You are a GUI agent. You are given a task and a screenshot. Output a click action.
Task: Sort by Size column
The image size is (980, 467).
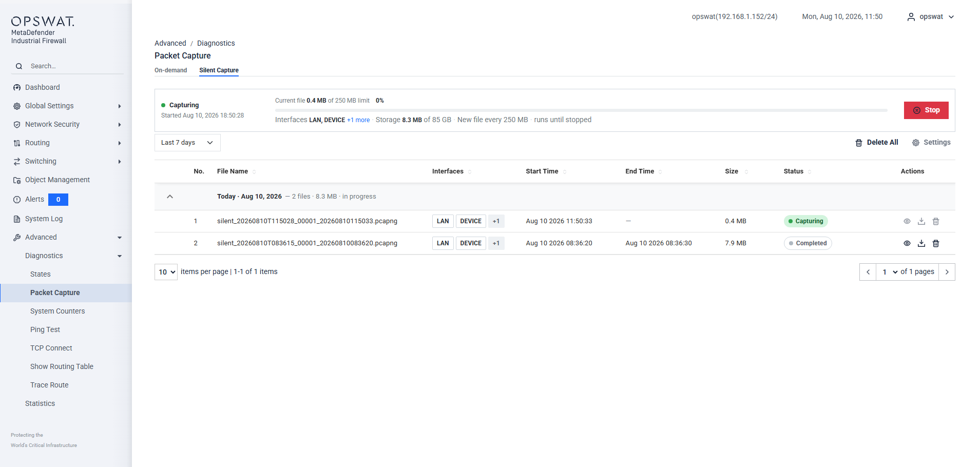(746, 171)
